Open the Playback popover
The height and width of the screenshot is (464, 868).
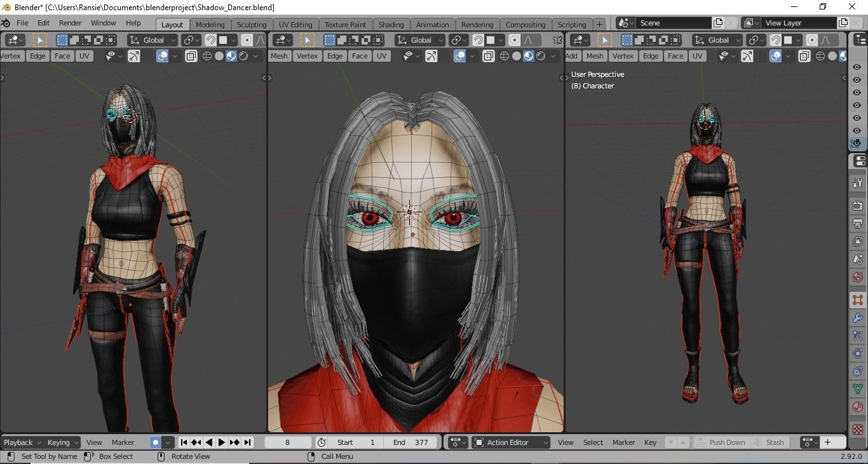[x=22, y=442]
